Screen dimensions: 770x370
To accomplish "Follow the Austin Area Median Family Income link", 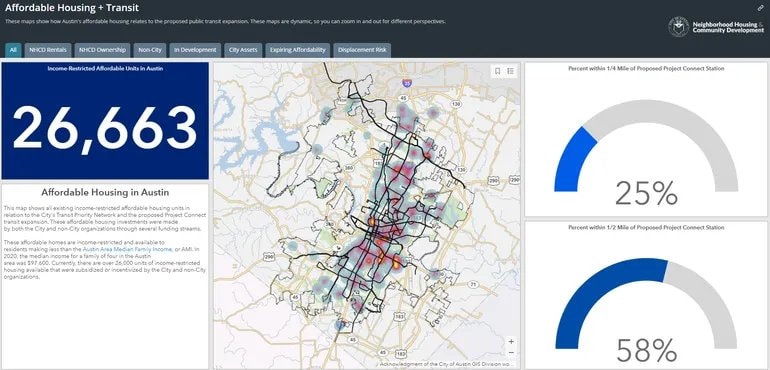I will (127, 249).
